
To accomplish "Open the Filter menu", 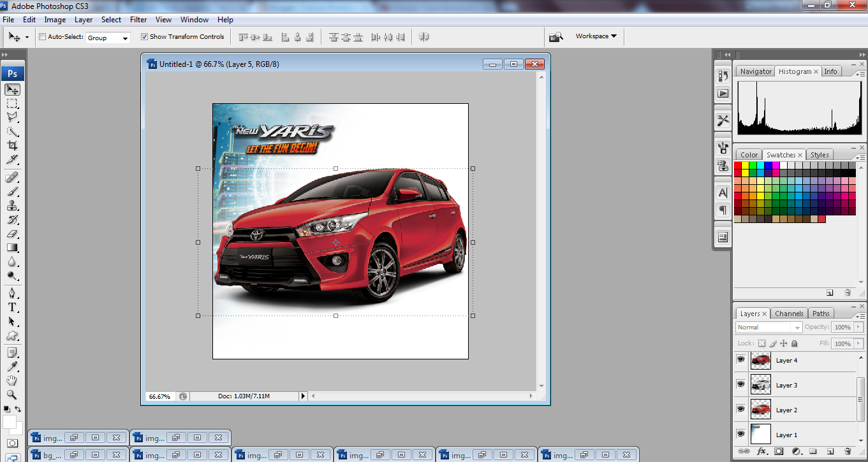I will click(x=138, y=20).
